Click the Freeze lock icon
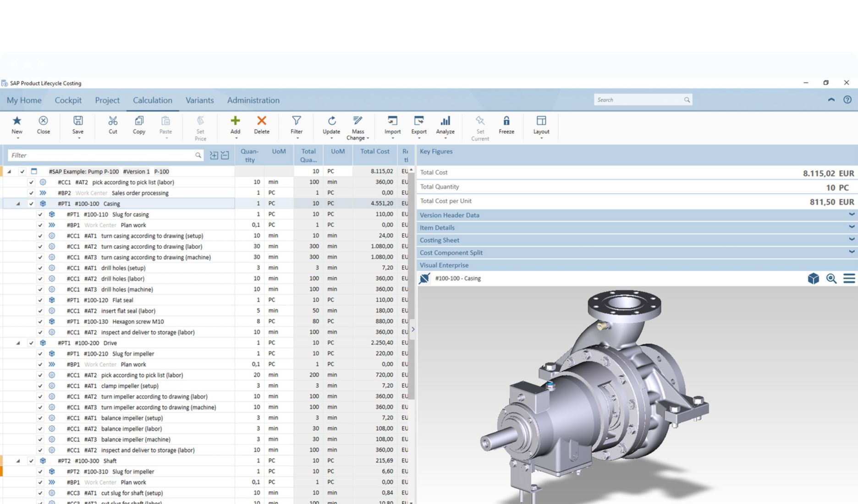The image size is (858, 504). click(506, 121)
